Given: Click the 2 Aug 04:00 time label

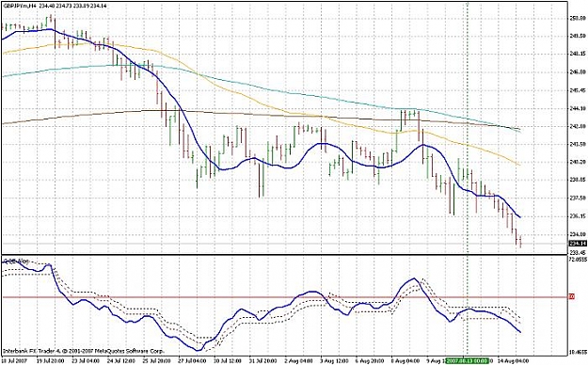Looking at the screenshot, I should tap(299, 360).
